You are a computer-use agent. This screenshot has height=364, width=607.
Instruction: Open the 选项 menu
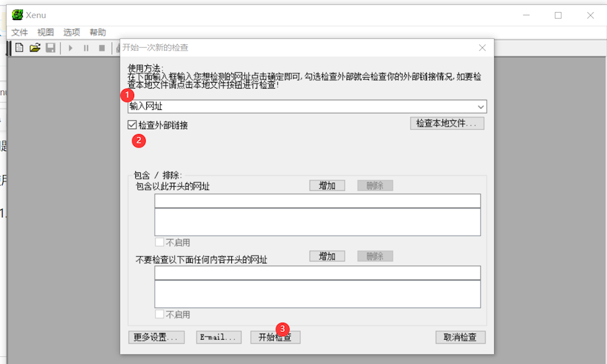[71, 32]
